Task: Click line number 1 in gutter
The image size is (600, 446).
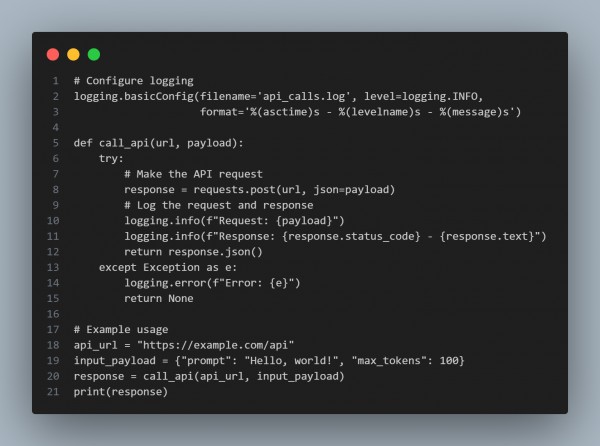Action: click(x=56, y=81)
